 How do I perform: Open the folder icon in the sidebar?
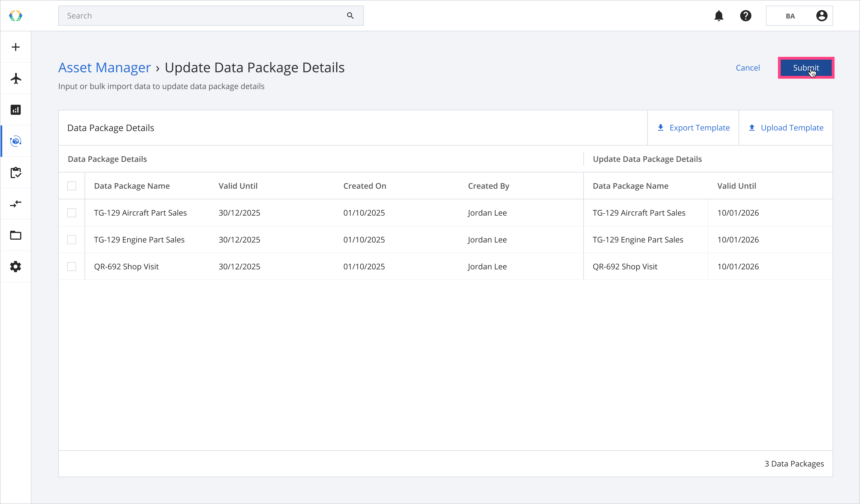[16, 235]
